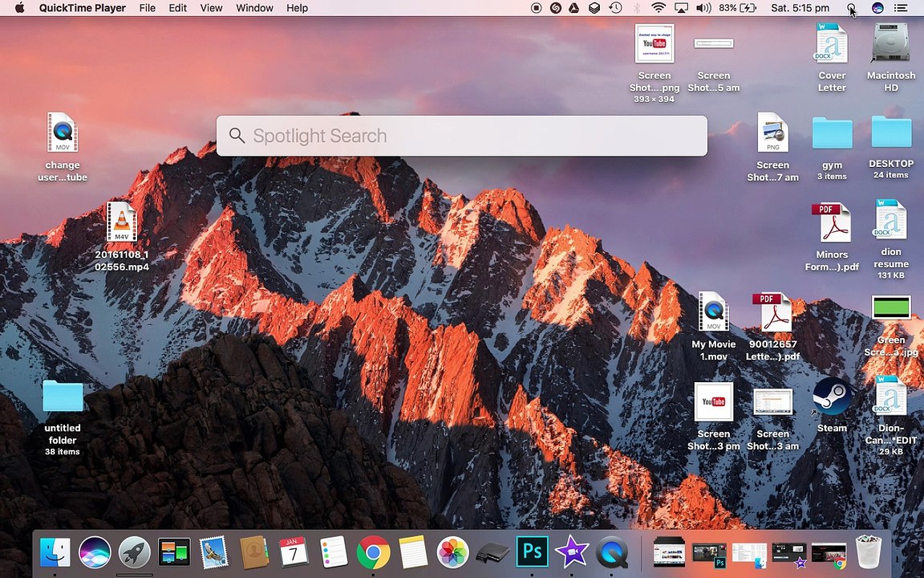
Task: Open the Help menu
Action: point(297,8)
